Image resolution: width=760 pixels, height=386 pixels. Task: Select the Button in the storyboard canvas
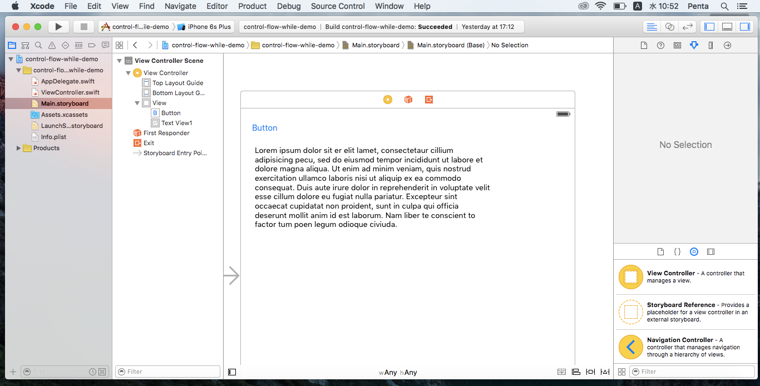click(x=265, y=128)
